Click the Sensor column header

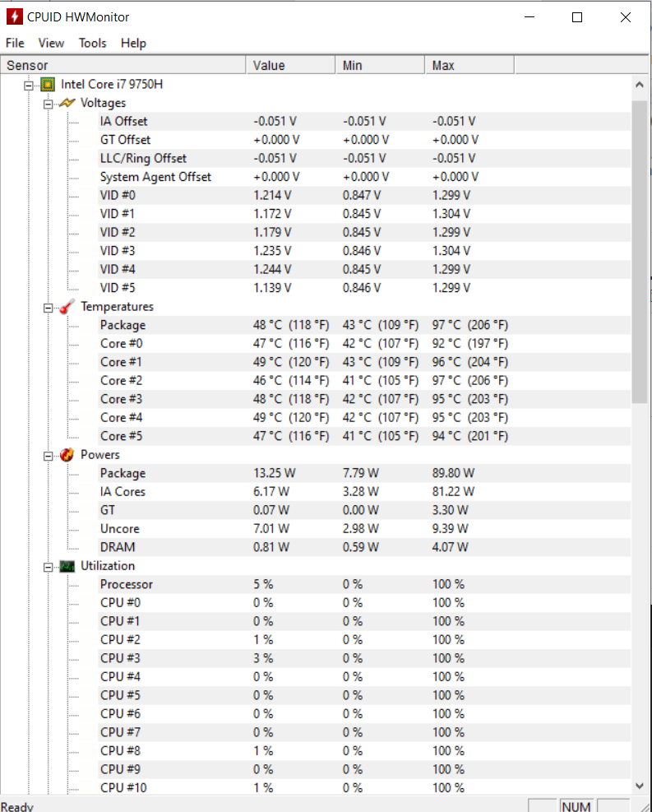[x=123, y=65]
